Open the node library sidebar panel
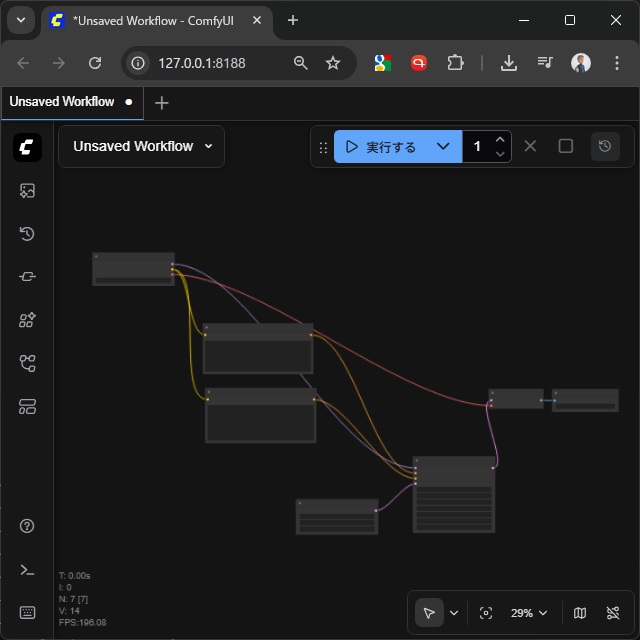Image resolution: width=640 pixels, height=640 pixels. (27, 277)
